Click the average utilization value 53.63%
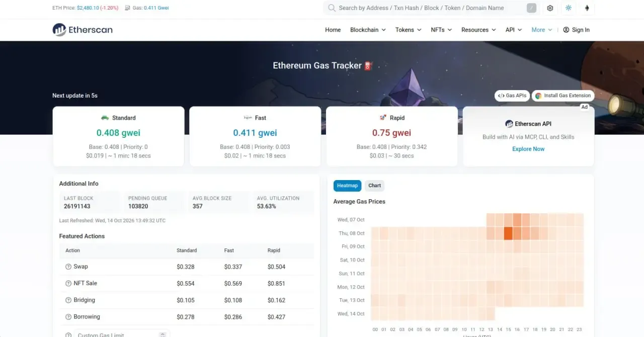 click(267, 206)
